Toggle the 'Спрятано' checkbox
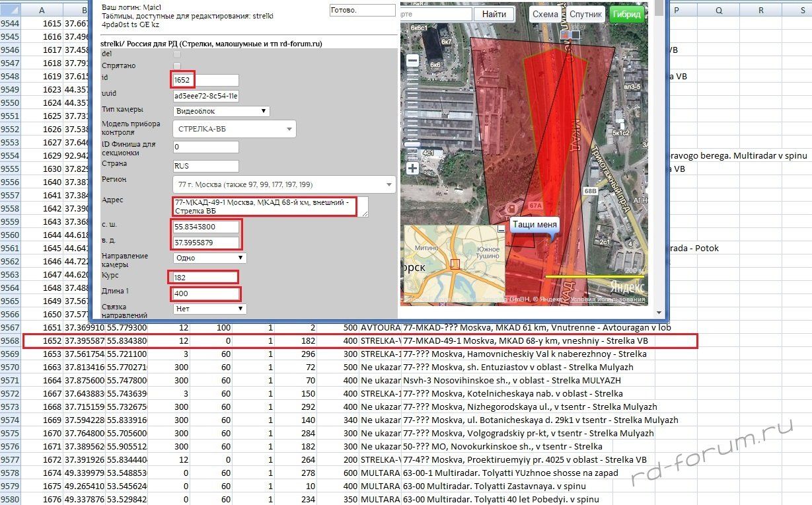 pyautogui.click(x=177, y=65)
